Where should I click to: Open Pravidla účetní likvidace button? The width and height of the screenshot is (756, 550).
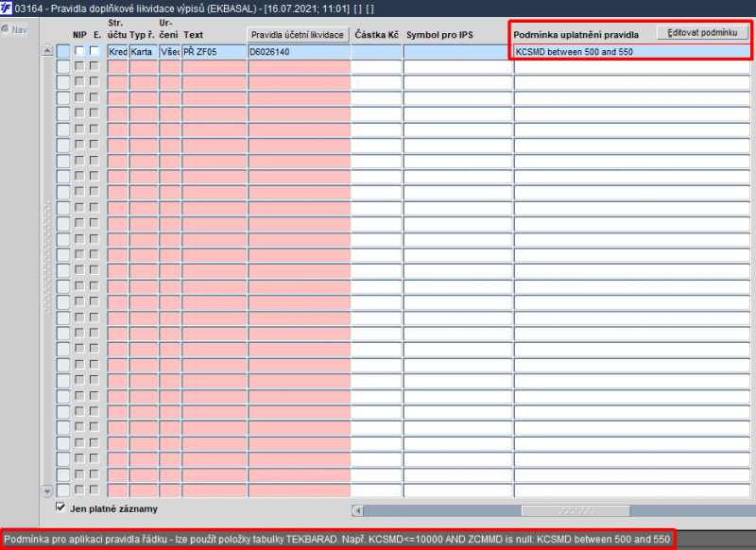click(298, 35)
